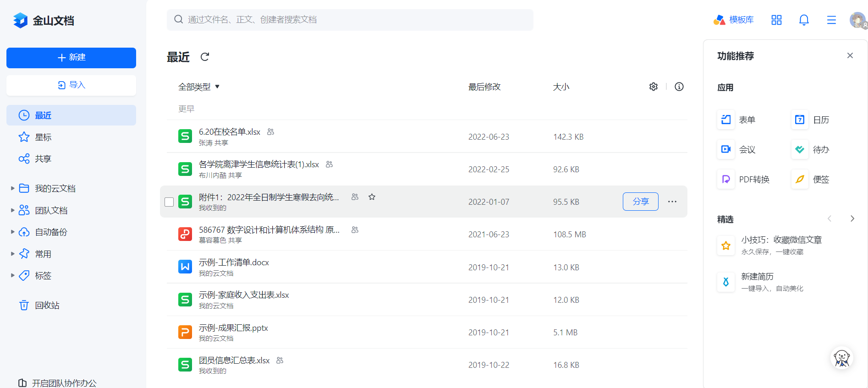
Task: Click the refresh icon next to 最近
Action: coord(205,57)
